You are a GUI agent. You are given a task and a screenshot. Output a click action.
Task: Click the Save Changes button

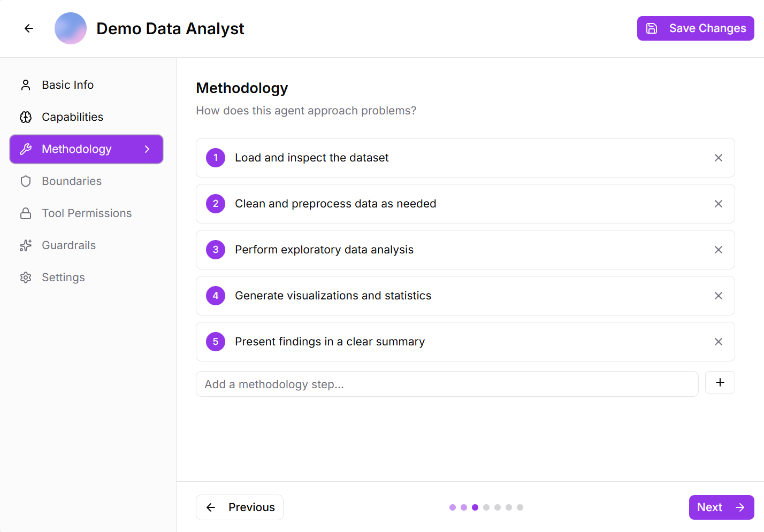pyautogui.click(x=696, y=28)
